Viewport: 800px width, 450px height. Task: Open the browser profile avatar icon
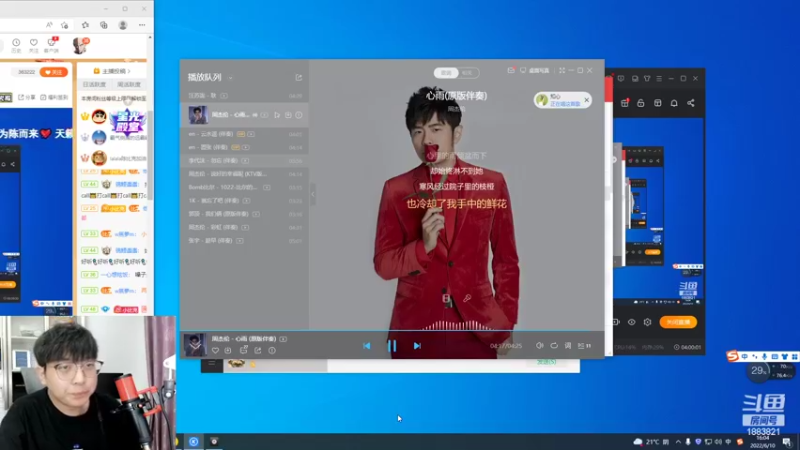(x=123, y=25)
